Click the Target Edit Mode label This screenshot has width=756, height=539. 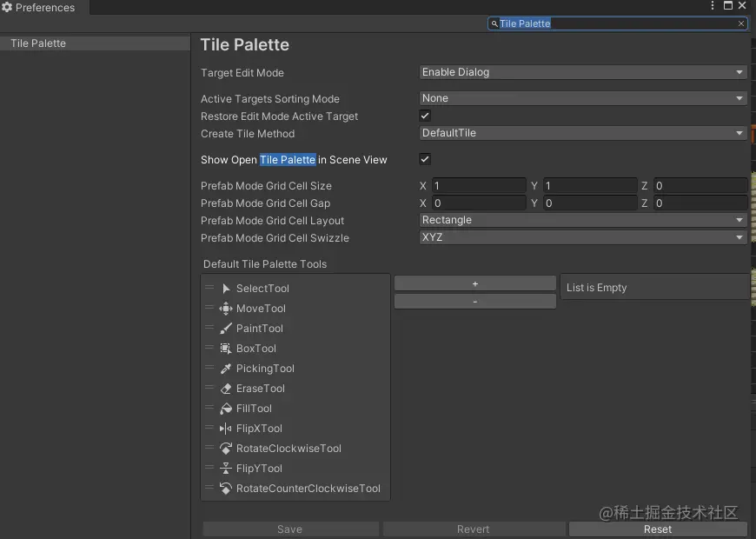(242, 73)
